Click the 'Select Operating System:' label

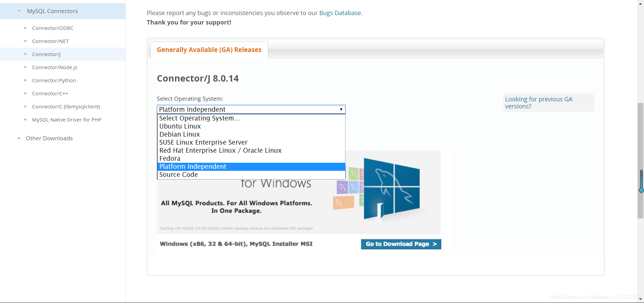190,99
